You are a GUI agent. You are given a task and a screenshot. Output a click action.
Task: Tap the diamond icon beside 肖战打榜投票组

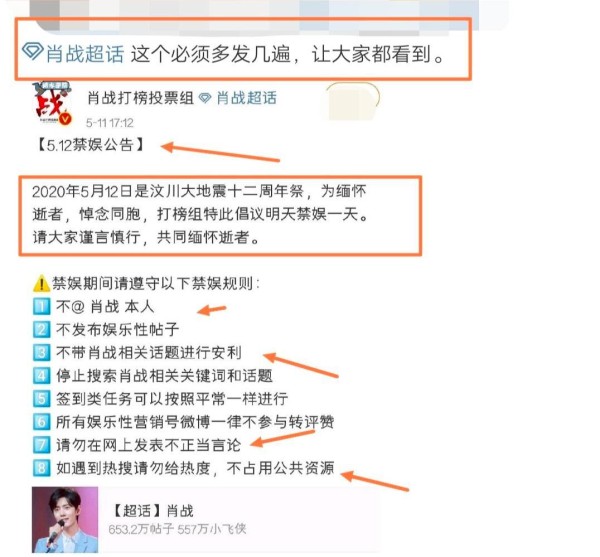pos(205,98)
